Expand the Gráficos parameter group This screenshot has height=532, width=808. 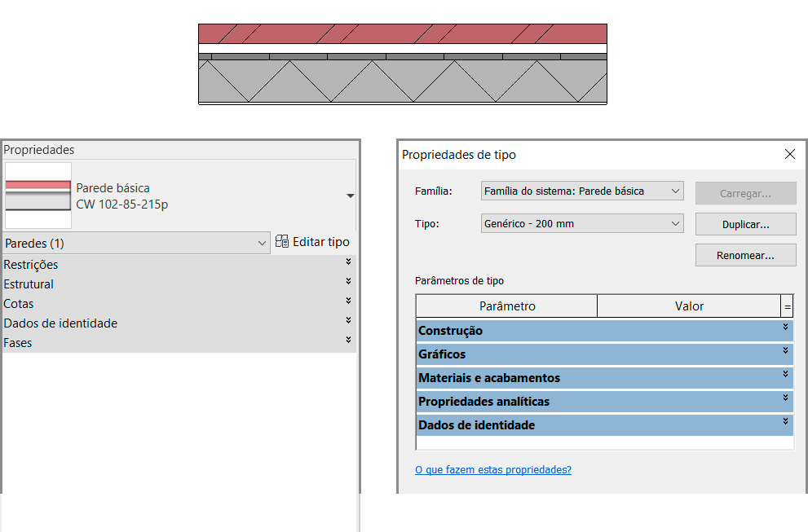pyautogui.click(x=784, y=354)
